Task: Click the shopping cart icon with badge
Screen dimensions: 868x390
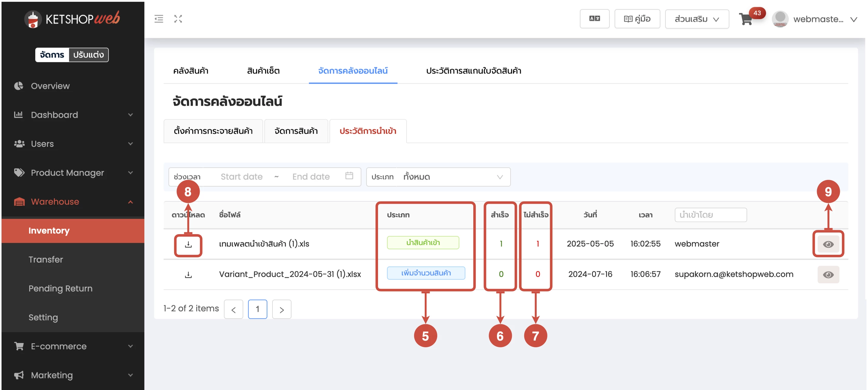Action: (746, 19)
